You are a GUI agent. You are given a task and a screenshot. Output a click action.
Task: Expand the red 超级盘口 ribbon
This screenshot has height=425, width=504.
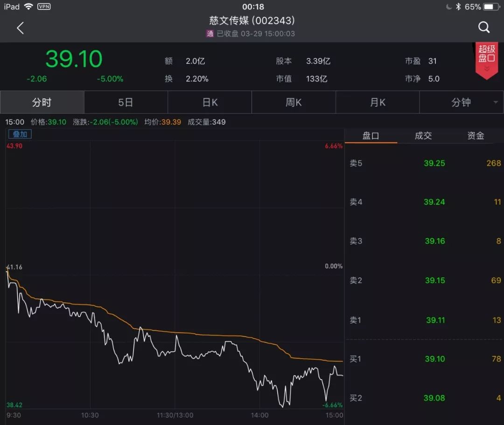pyautogui.click(x=487, y=61)
